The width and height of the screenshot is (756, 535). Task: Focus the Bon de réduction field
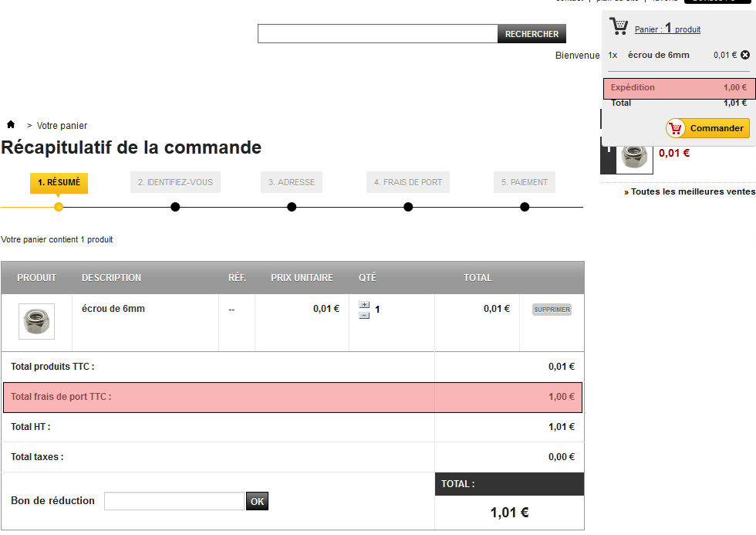174,501
